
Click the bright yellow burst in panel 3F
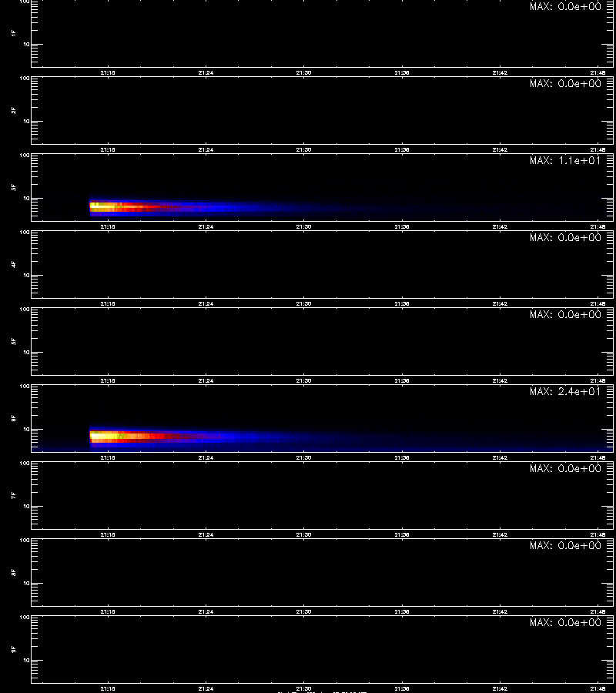[x=104, y=206]
